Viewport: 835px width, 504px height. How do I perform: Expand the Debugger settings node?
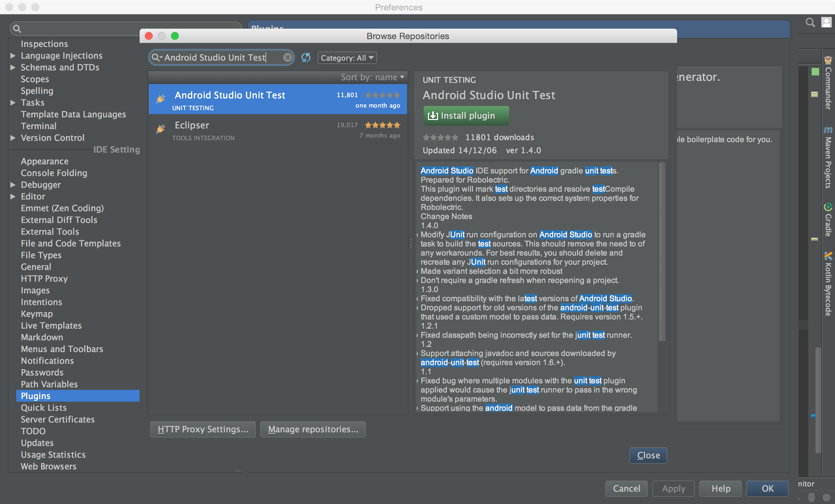pos(13,185)
